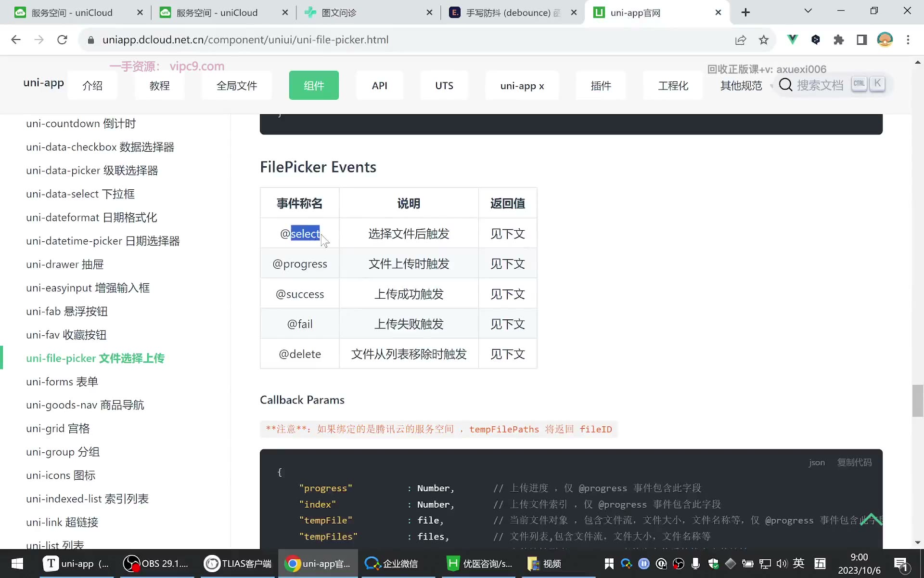Open the API nav item
924x578 pixels.
click(380, 85)
